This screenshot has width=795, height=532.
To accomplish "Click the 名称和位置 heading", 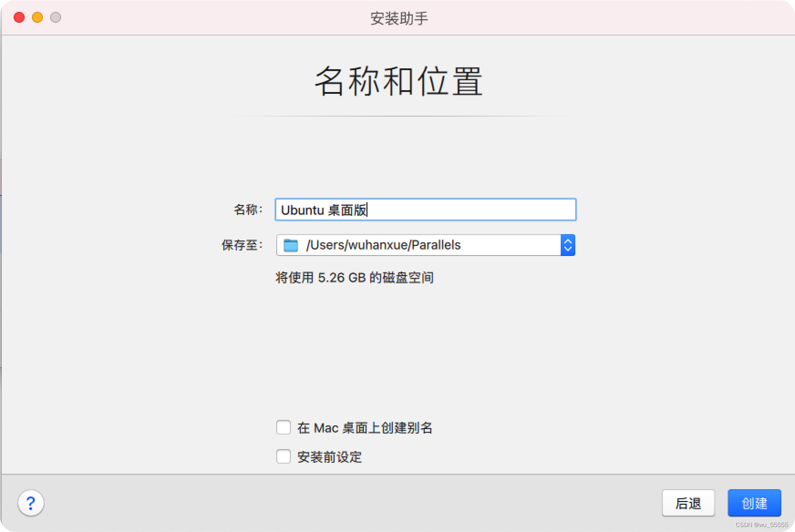I will click(x=398, y=81).
